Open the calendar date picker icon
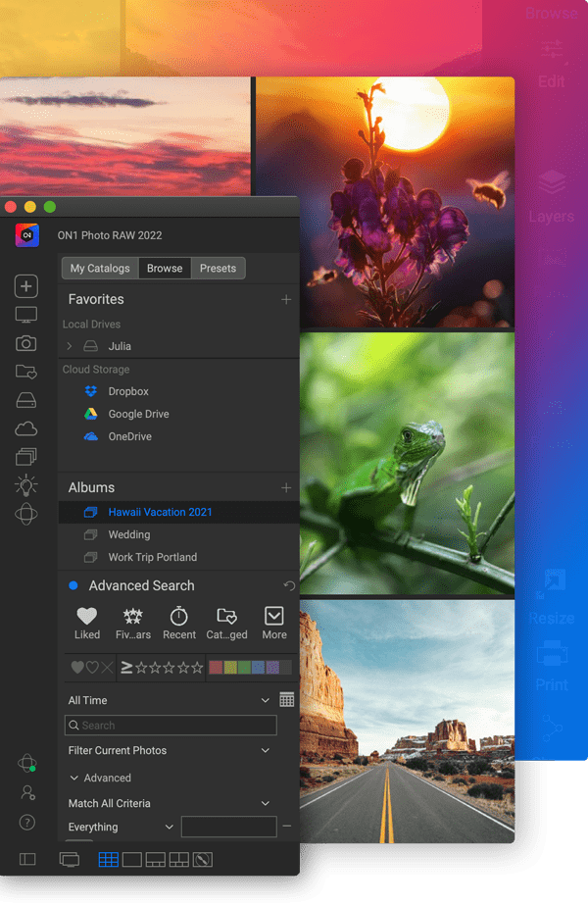 (287, 699)
